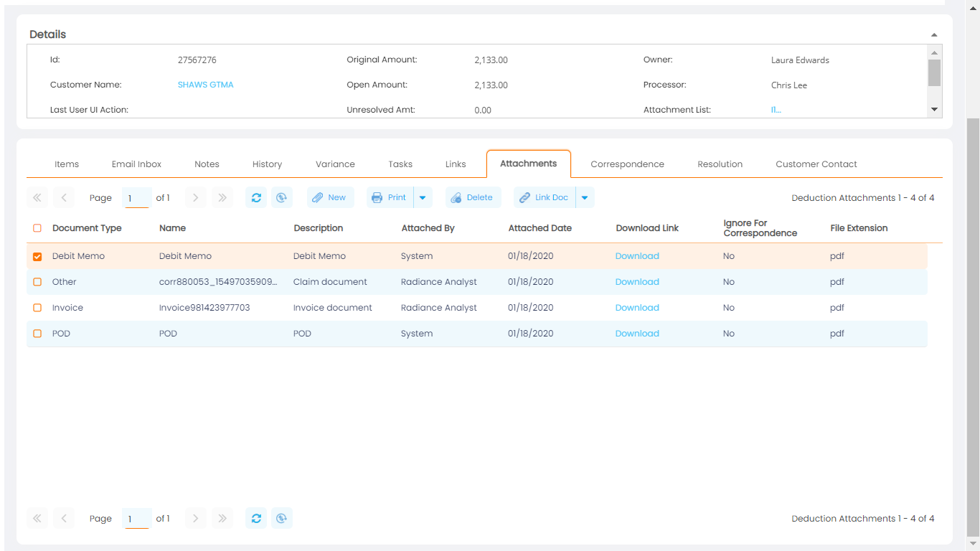This screenshot has height=551, width=980.
Task: Check the select-all checkbox in header
Action: click(x=37, y=227)
